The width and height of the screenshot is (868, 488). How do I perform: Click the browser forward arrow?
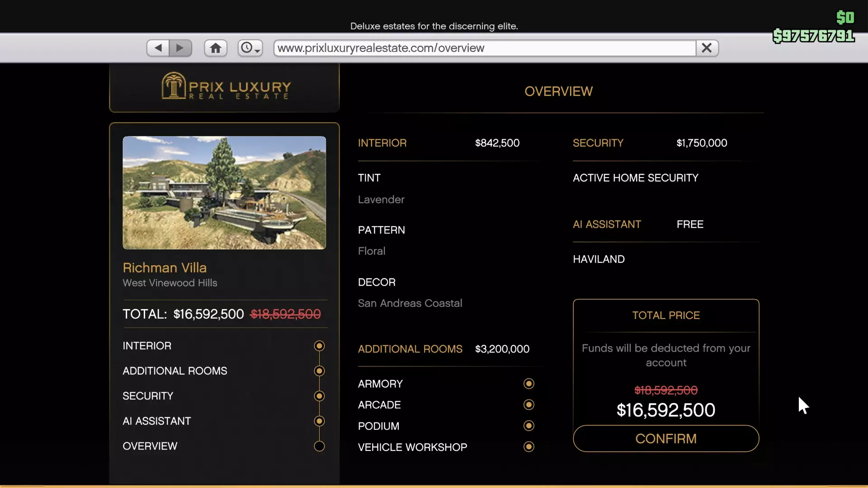[180, 48]
